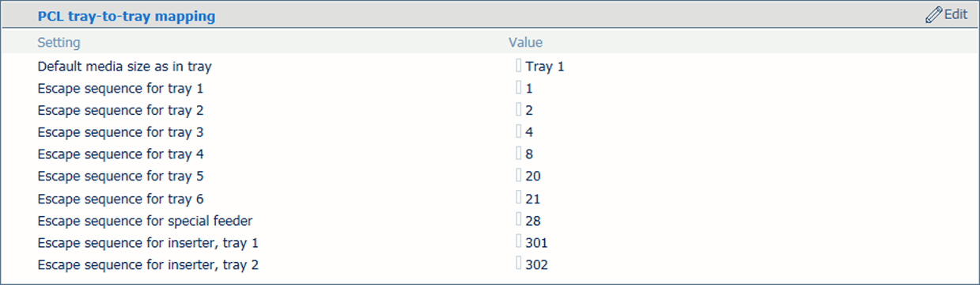Click value 301 for inserter tray 1
The height and width of the screenshot is (285, 980).
536,243
